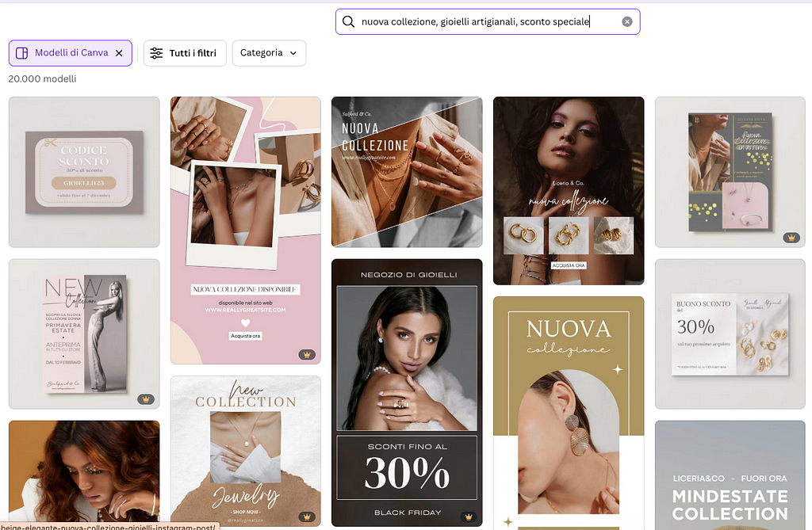Click the crown icon on New Collection Jewelry template
This screenshot has width=812, height=530.
307,517
